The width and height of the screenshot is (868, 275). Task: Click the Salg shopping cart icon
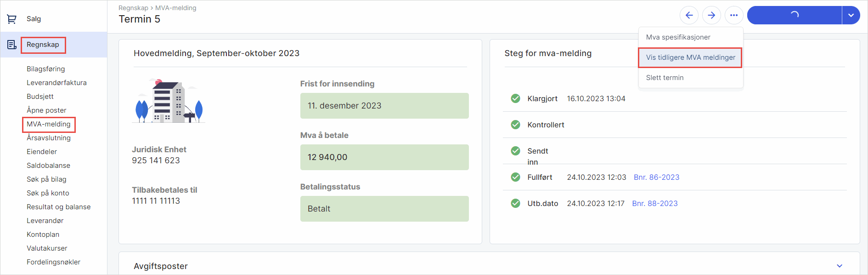point(12,19)
